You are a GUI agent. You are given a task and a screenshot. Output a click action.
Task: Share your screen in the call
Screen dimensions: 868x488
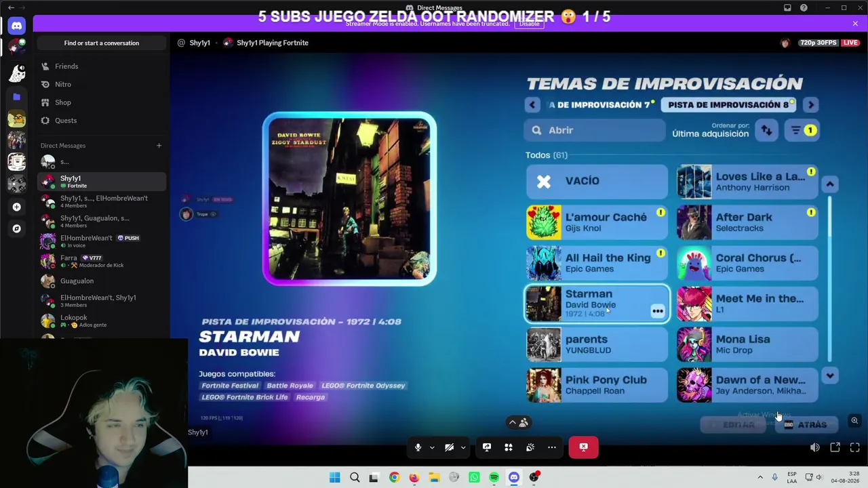[487, 447]
